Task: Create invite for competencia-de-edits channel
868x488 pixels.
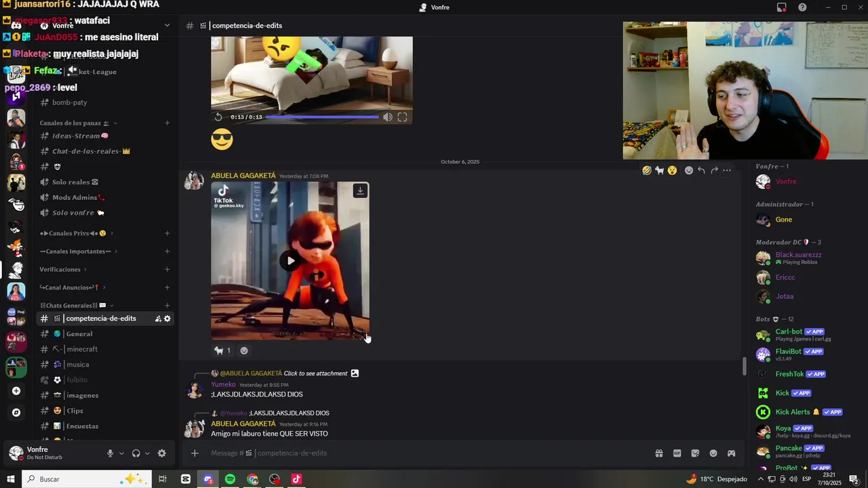Action: coord(158,319)
